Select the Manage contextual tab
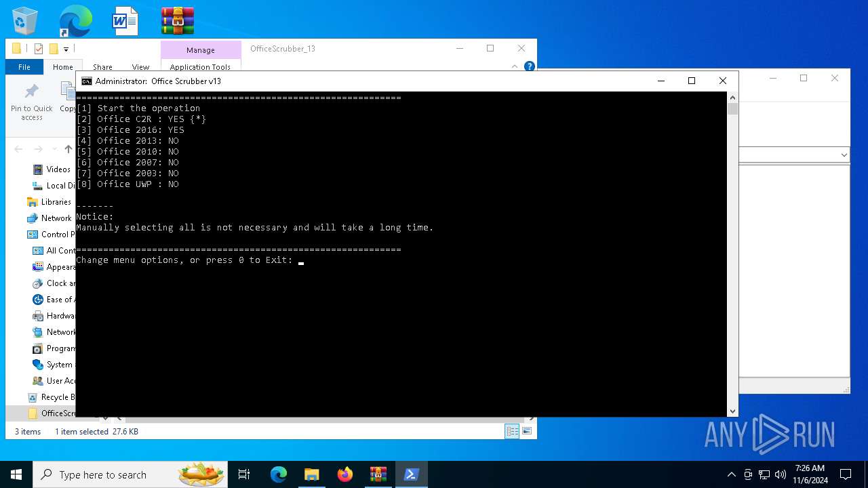The height and width of the screenshot is (488, 868). (x=201, y=50)
